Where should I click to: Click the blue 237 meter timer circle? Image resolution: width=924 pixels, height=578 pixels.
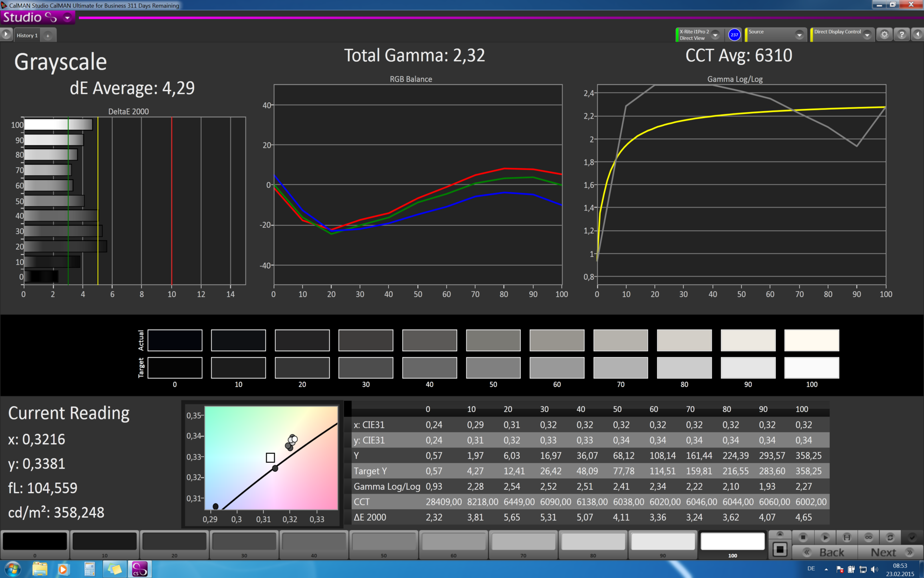pos(734,35)
